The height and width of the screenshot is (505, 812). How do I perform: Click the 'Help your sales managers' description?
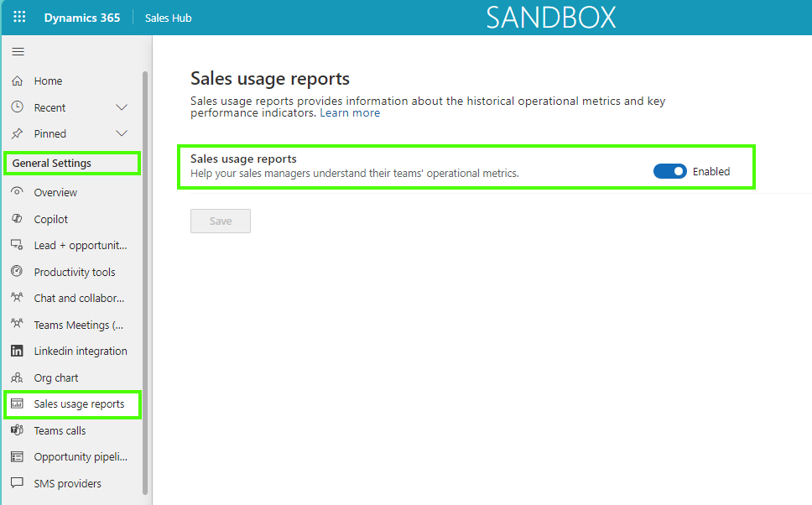click(355, 174)
